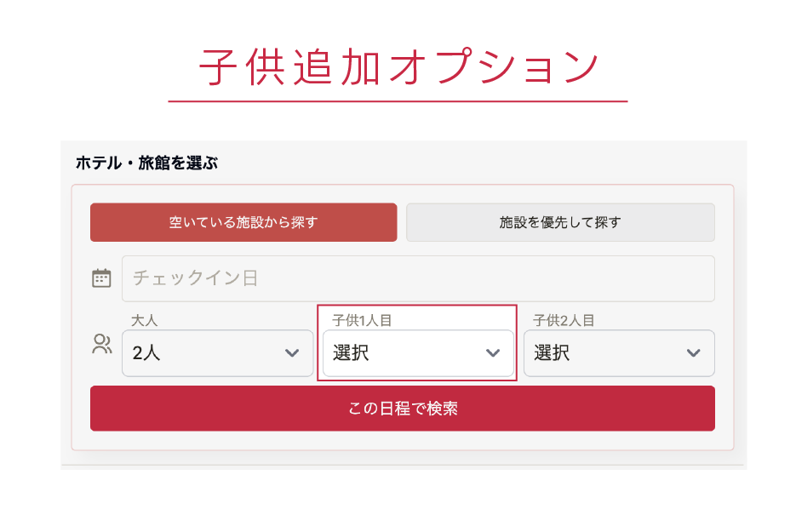Click the calendar icon beside check-in field
This screenshot has width=796, height=532.
101,278
